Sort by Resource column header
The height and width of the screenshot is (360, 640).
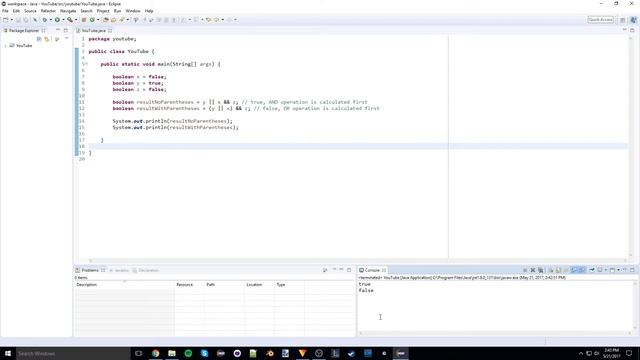189,284
